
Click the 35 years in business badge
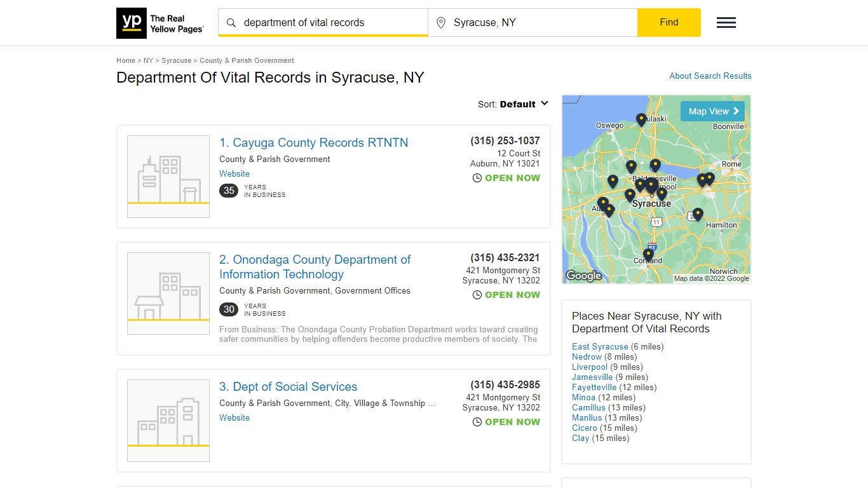click(x=229, y=191)
